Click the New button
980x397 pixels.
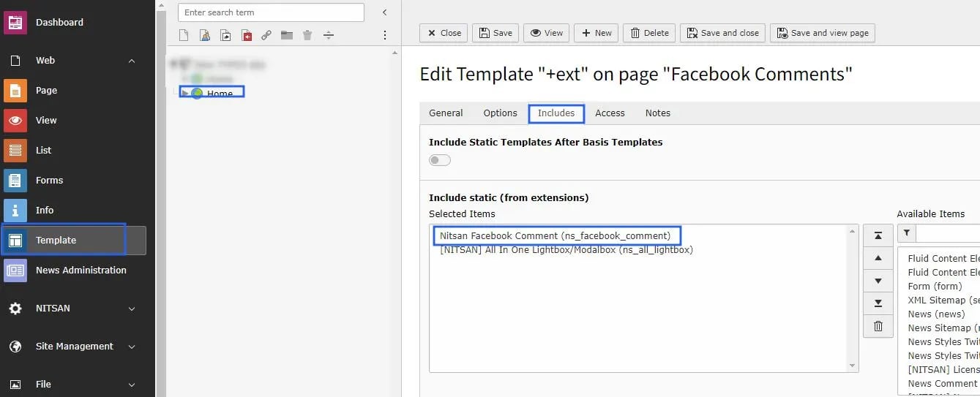pyautogui.click(x=596, y=33)
